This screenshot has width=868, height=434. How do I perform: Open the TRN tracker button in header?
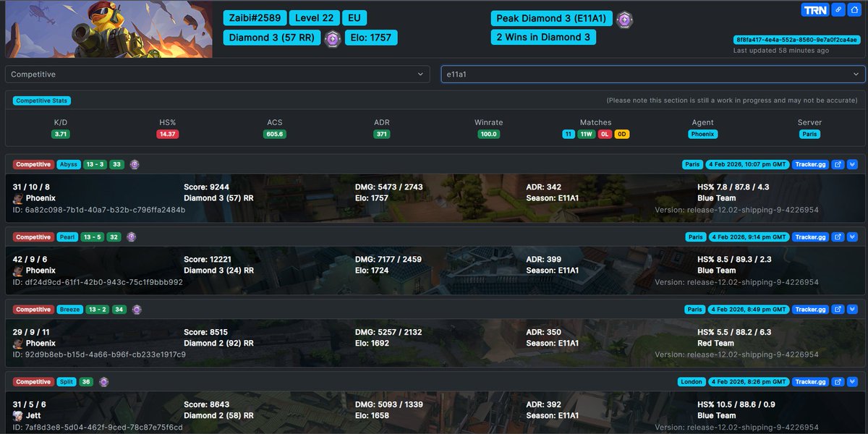[x=814, y=10]
